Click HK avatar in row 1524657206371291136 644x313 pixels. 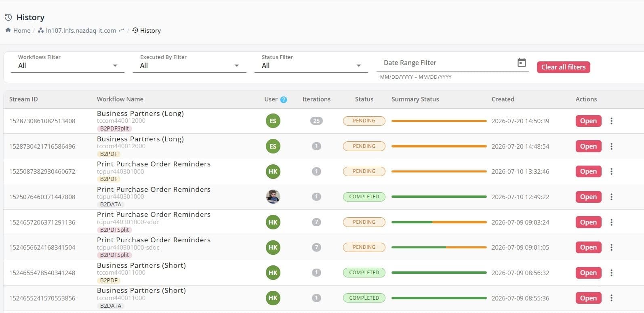[x=273, y=222]
